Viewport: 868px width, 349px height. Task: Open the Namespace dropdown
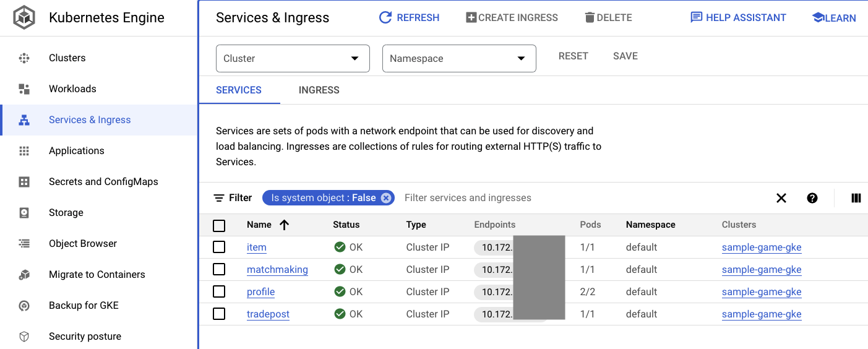pyautogui.click(x=459, y=59)
